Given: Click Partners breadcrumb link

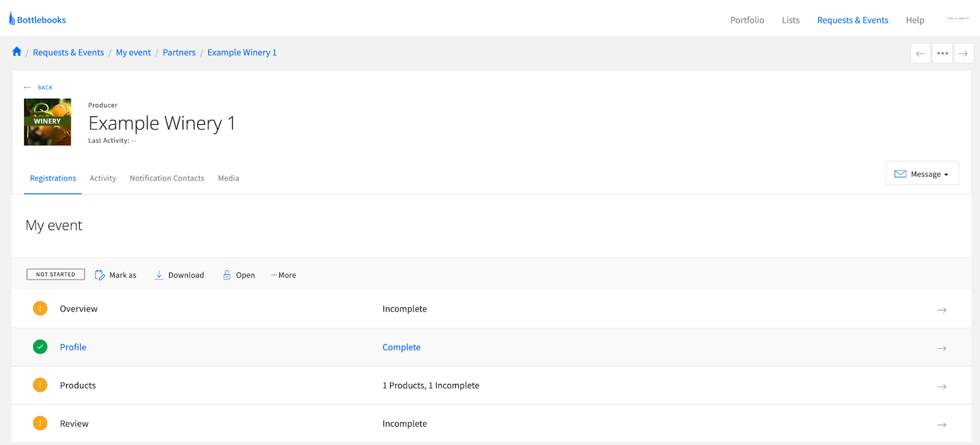Looking at the screenshot, I should (179, 53).
